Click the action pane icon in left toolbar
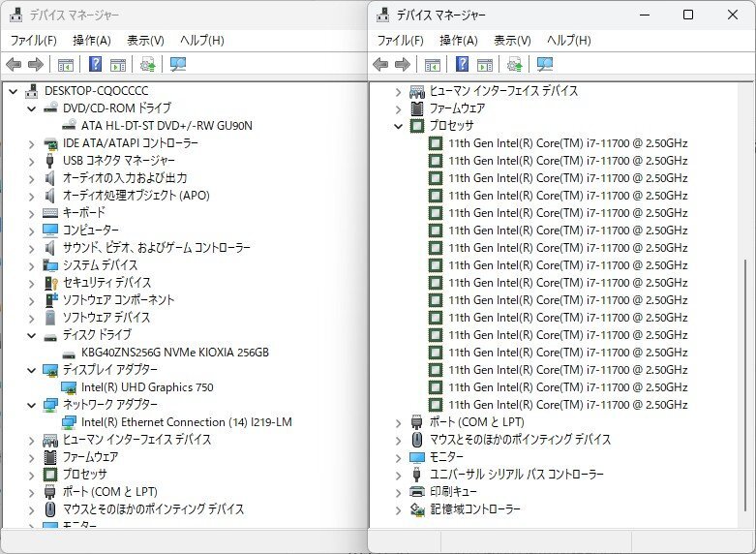756x554 pixels. point(118,65)
